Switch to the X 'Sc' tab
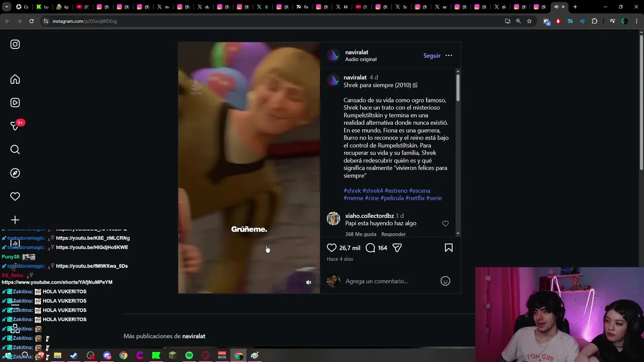The width and height of the screenshot is (644, 362). [x=401, y=7]
